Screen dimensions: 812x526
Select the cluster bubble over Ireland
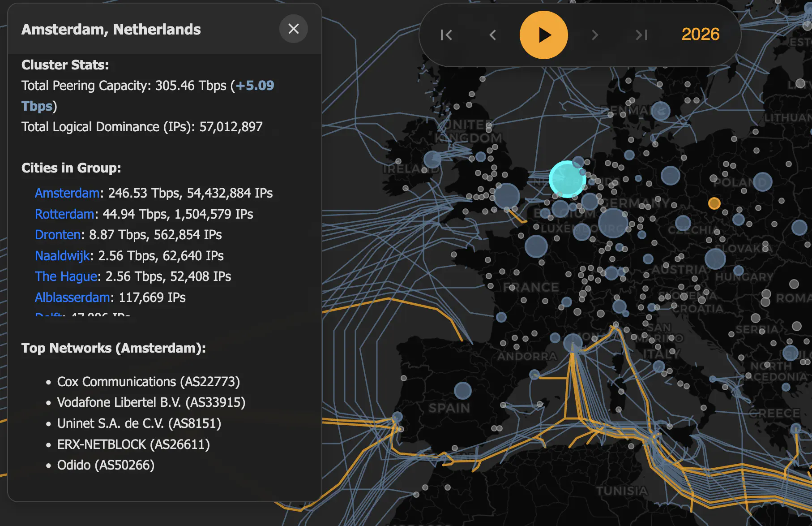432,160
